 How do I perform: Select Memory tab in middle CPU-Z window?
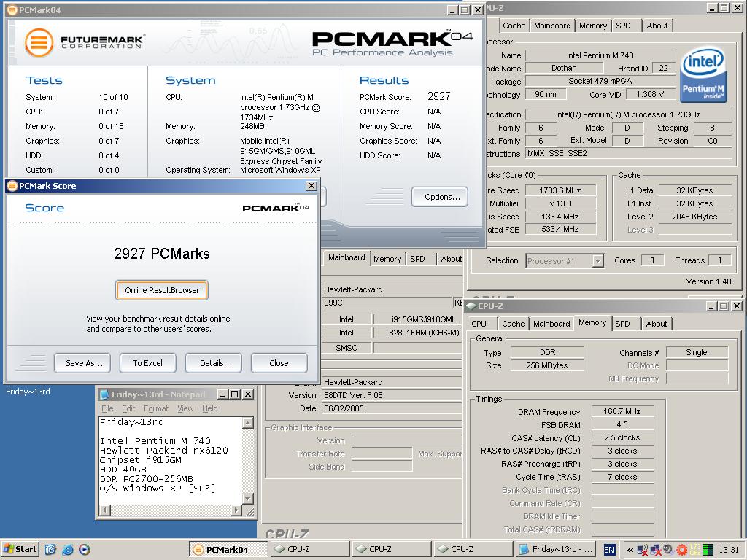387,259
